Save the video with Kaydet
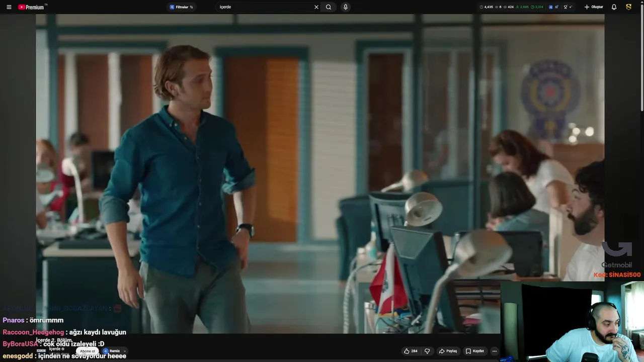The image size is (644, 362). pyautogui.click(x=475, y=351)
